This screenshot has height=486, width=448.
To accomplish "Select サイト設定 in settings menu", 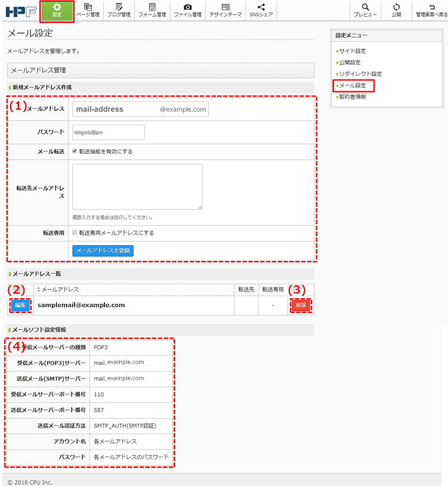I will point(352,51).
